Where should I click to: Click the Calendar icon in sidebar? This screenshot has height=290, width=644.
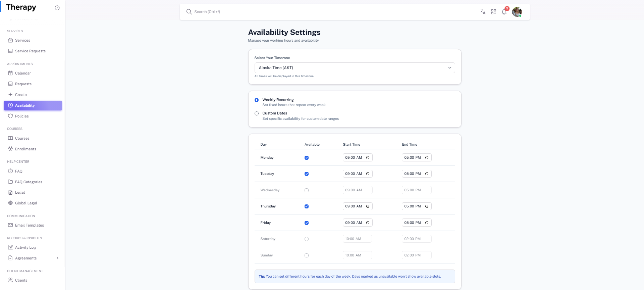[x=10, y=73]
